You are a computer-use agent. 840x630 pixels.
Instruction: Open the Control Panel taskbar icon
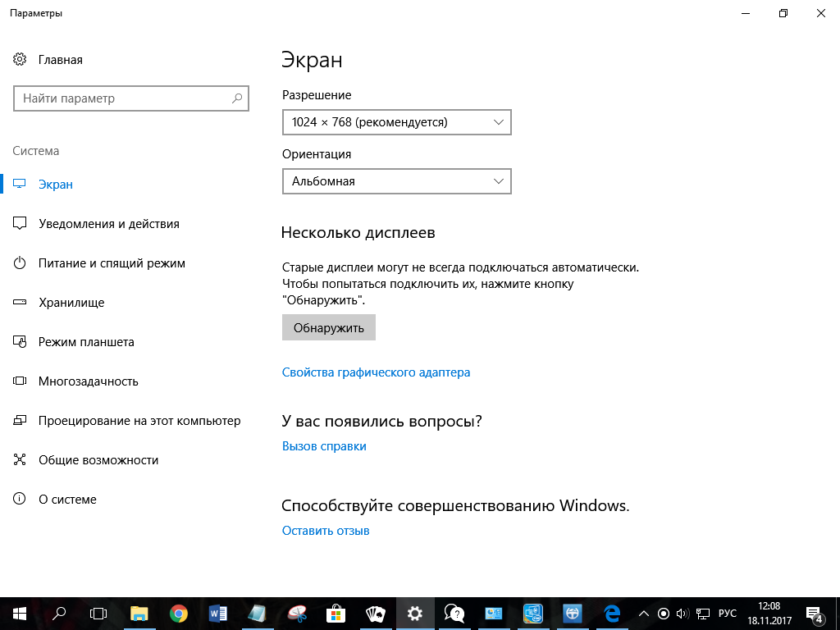tap(493, 614)
